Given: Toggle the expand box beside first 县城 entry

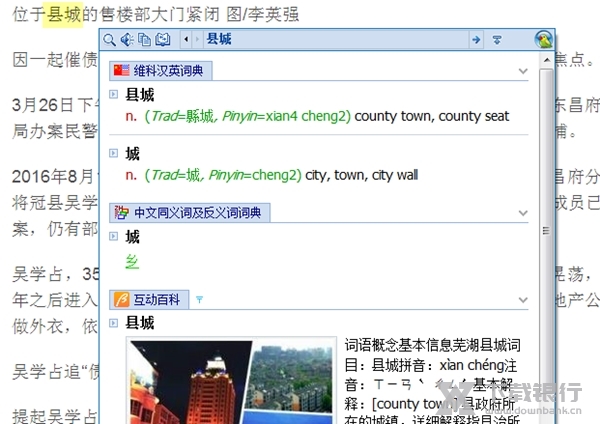Looking at the screenshot, I should pyautogui.click(x=114, y=95).
